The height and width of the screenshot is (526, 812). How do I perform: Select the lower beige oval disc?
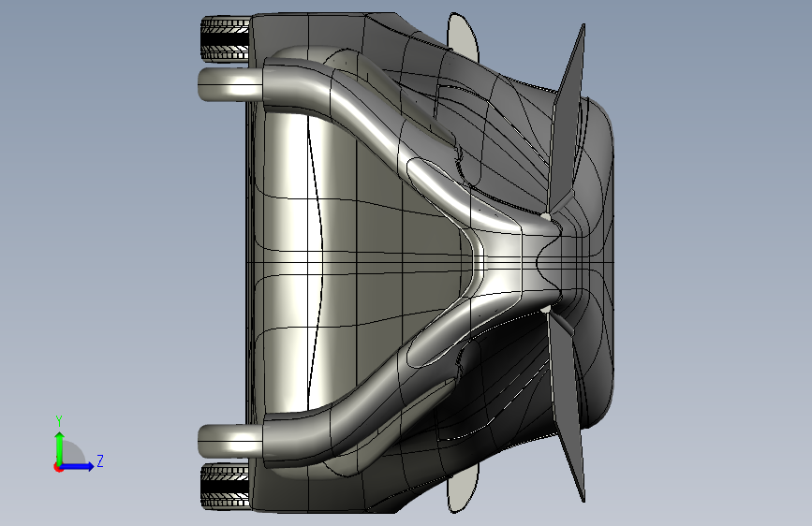464,490
